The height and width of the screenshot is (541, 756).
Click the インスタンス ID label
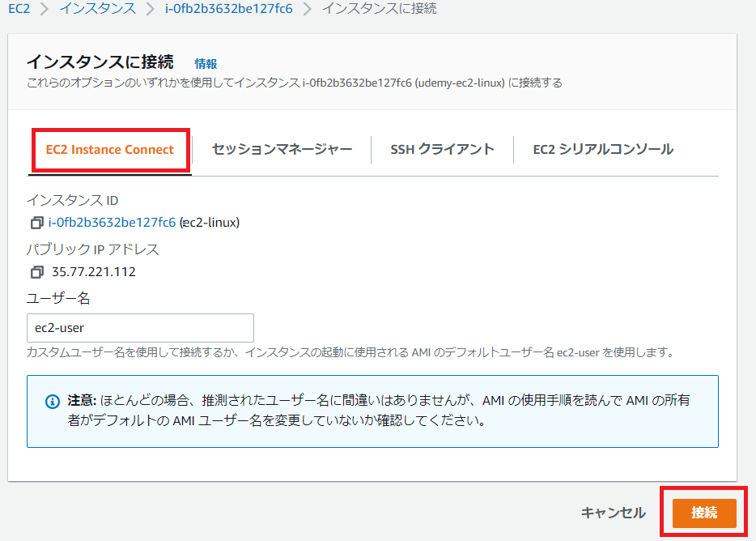tap(72, 200)
